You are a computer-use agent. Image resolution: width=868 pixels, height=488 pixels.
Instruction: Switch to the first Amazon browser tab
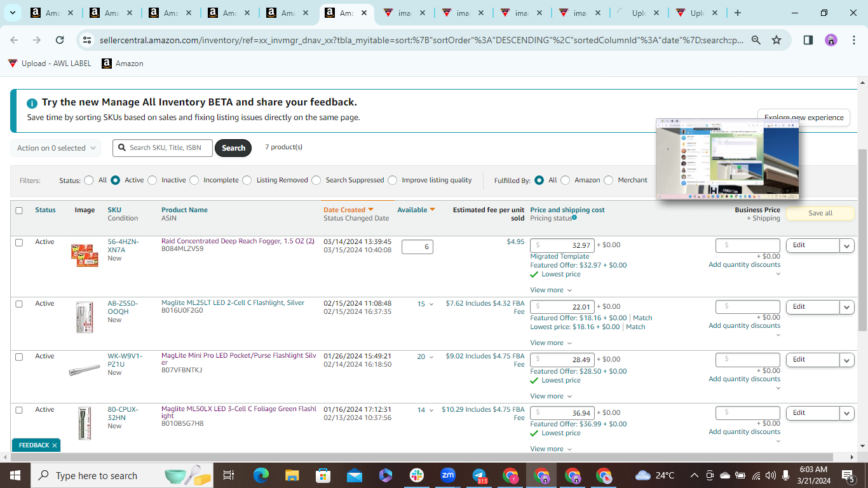(x=51, y=13)
